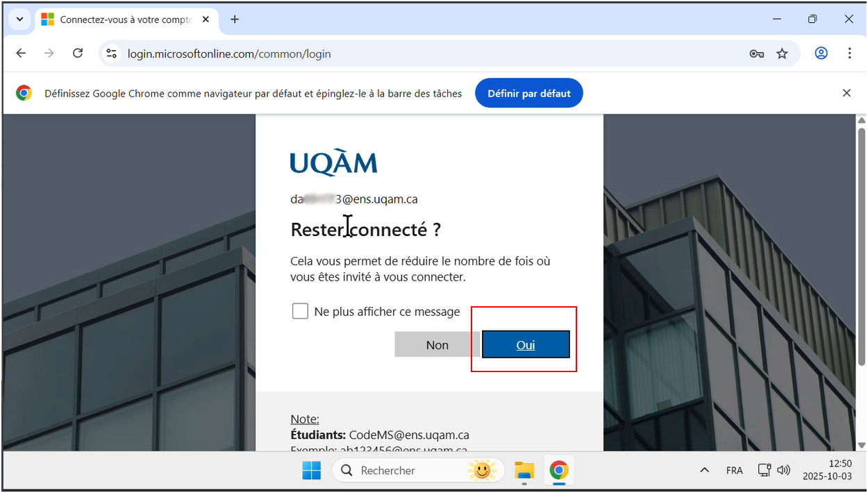Show hidden system tray icons chevron
Image resolution: width=868 pixels, height=493 pixels.
tap(704, 470)
